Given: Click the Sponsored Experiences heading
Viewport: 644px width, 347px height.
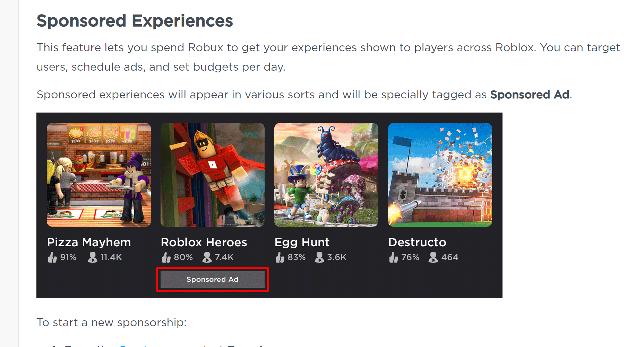Looking at the screenshot, I should [135, 20].
